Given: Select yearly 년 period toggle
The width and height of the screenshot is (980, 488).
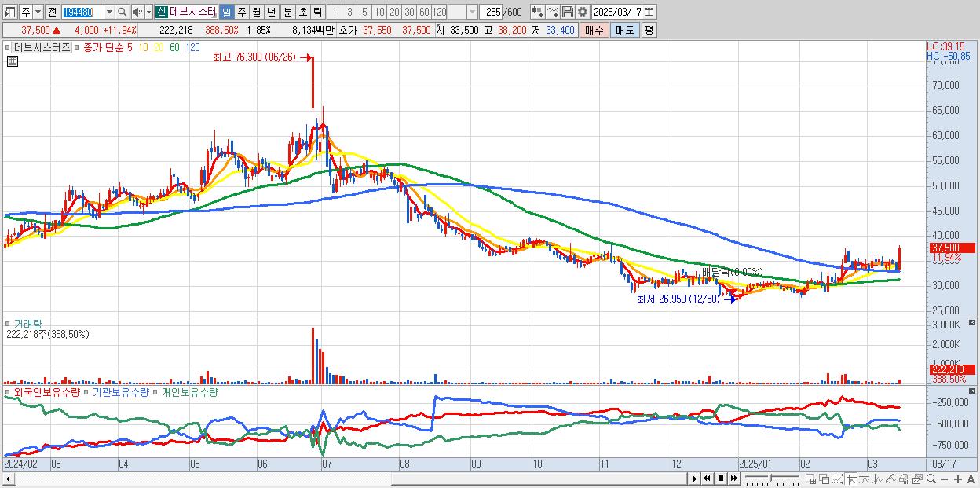Looking at the screenshot, I should (x=271, y=12).
